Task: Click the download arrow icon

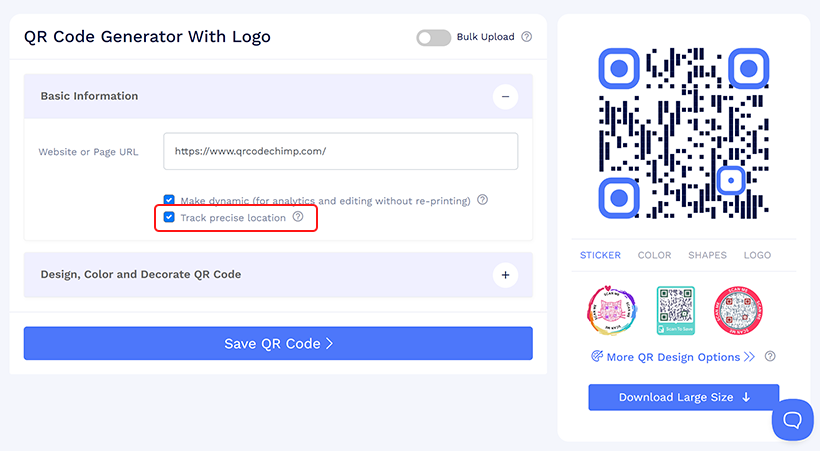Action: click(746, 397)
